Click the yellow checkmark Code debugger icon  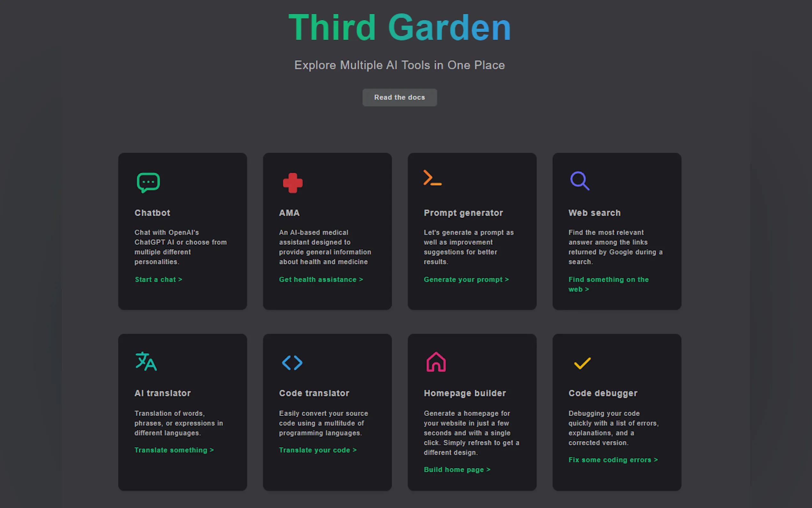pyautogui.click(x=582, y=363)
